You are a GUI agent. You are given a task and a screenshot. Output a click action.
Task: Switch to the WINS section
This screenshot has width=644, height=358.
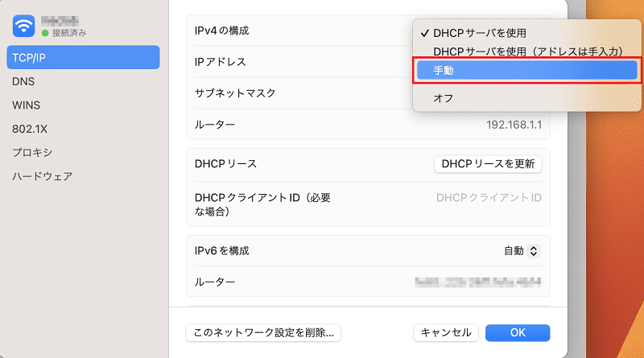(x=27, y=105)
